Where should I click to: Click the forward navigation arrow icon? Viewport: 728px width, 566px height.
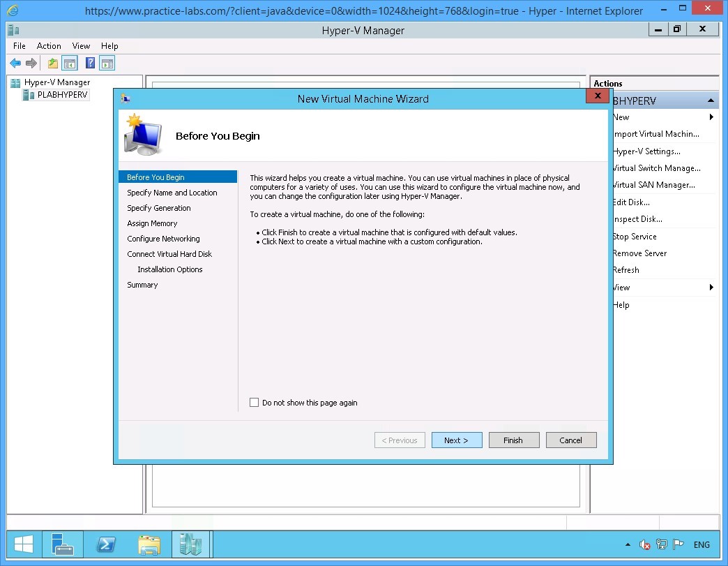coord(31,63)
